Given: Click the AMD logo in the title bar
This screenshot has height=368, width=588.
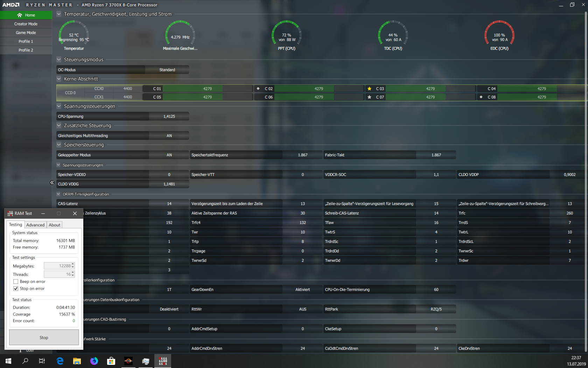Looking at the screenshot, I should coord(11,5).
